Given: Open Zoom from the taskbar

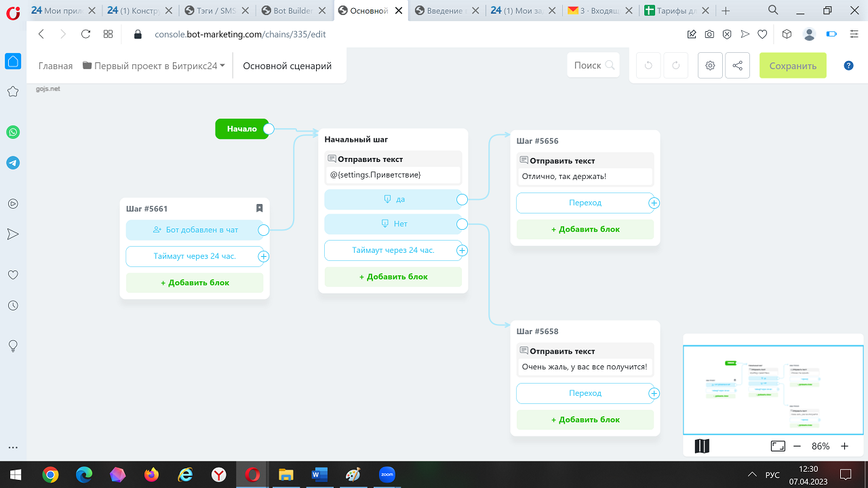Looking at the screenshot, I should click(x=387, y=474).
